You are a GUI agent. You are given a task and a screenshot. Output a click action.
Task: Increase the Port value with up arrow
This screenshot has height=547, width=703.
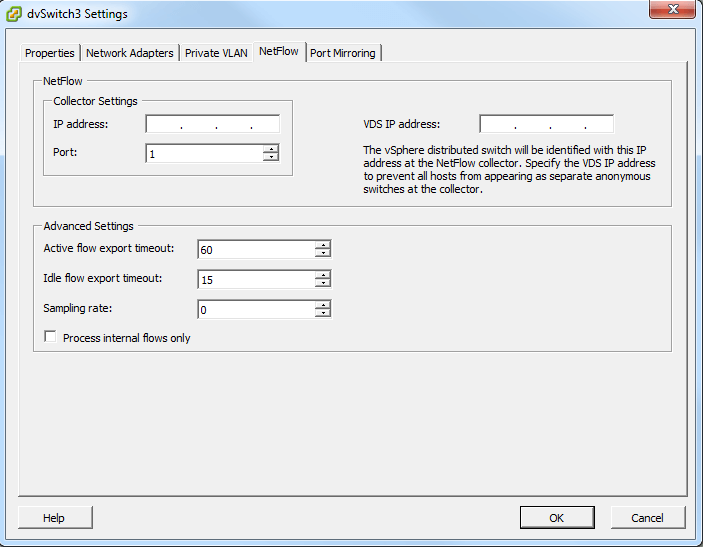click(x=271, y=149)
